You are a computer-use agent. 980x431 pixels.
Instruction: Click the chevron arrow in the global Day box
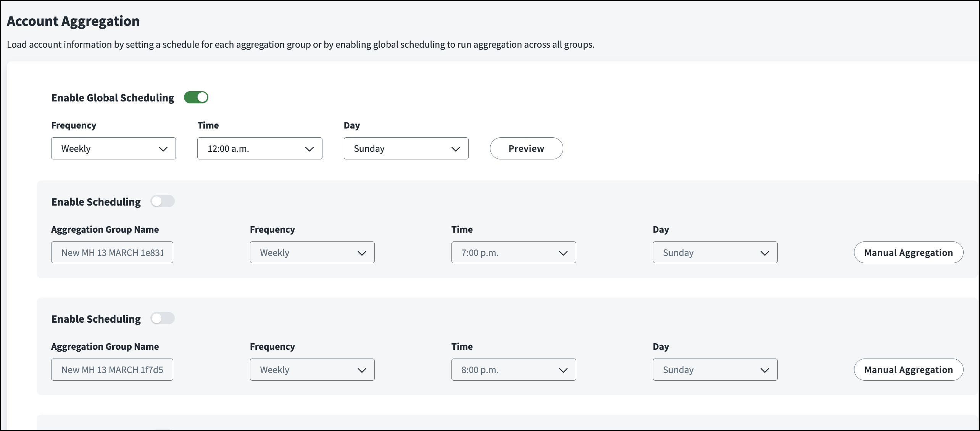pyautogui.click(x=455, y=149)
